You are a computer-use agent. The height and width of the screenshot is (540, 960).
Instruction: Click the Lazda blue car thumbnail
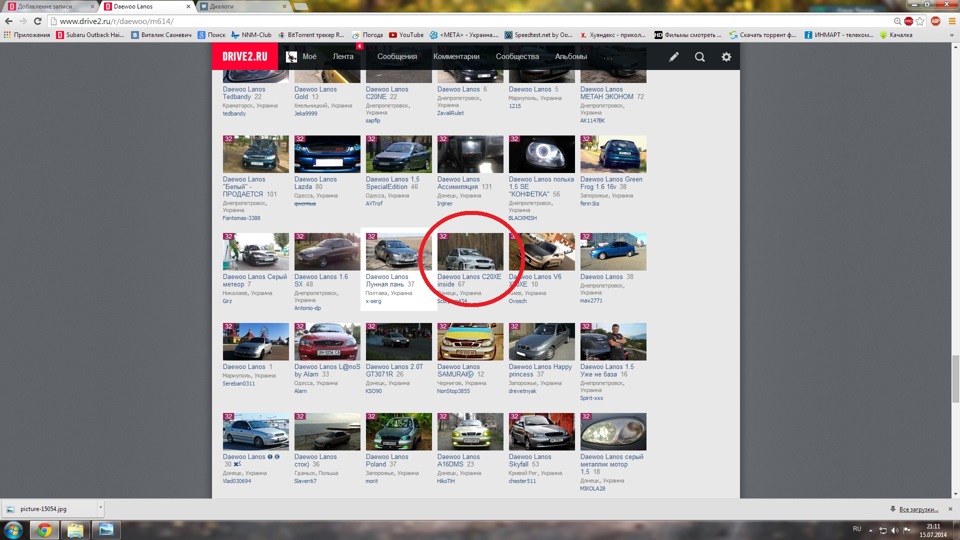pyautogui.click(x=327, y=154)
